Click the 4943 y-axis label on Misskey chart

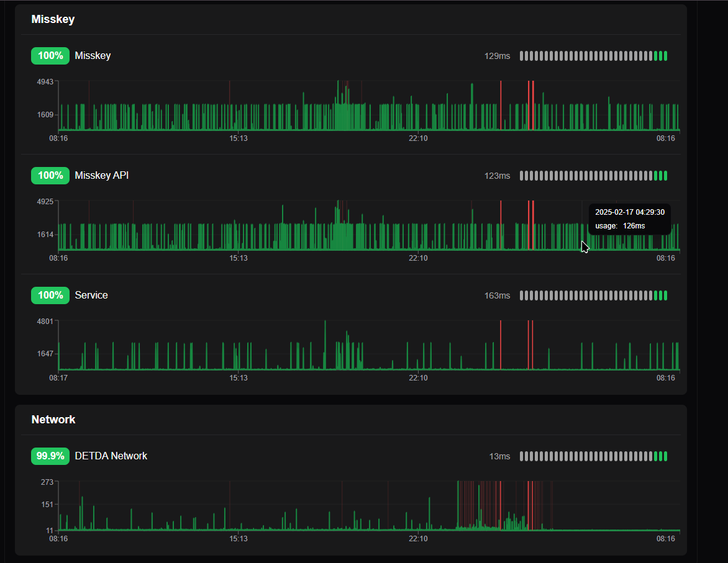click(x=45, y=81)
